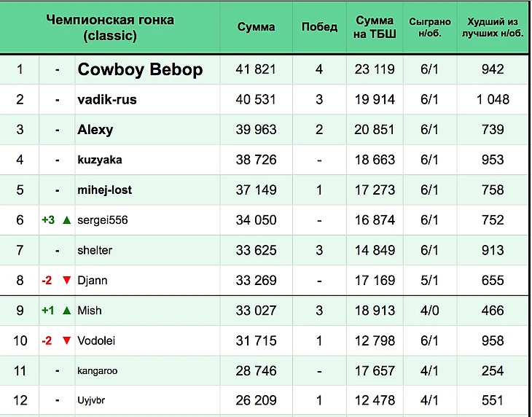Click the Чемпионская гонка (classic) title

point(110,27)
